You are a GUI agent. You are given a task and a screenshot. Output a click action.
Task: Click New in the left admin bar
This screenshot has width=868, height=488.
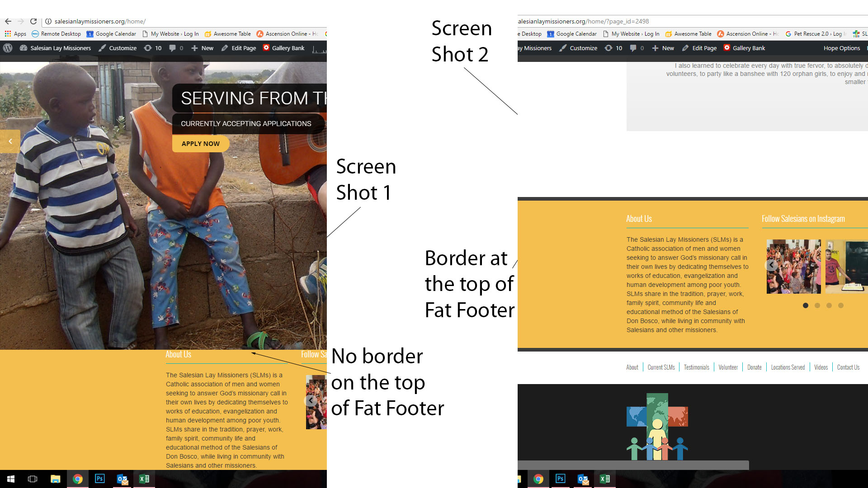(202, 48)
